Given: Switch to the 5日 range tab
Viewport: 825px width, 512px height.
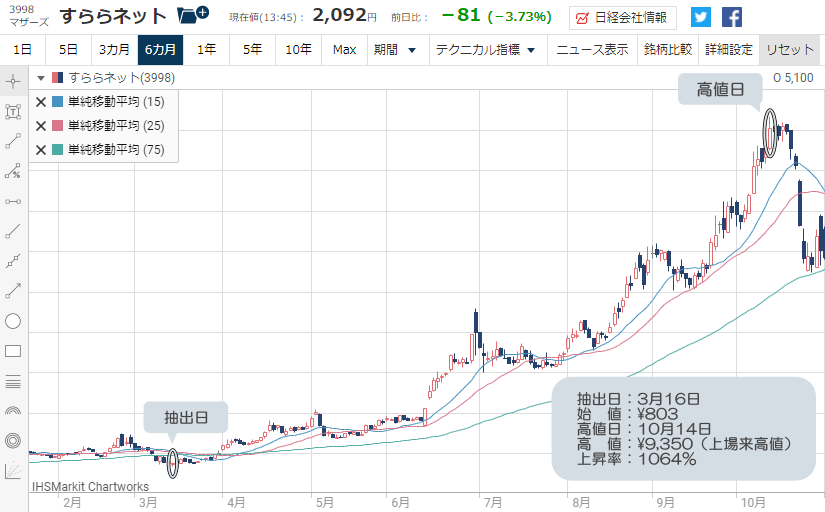Looking at the screenshot, I should 68,50.
